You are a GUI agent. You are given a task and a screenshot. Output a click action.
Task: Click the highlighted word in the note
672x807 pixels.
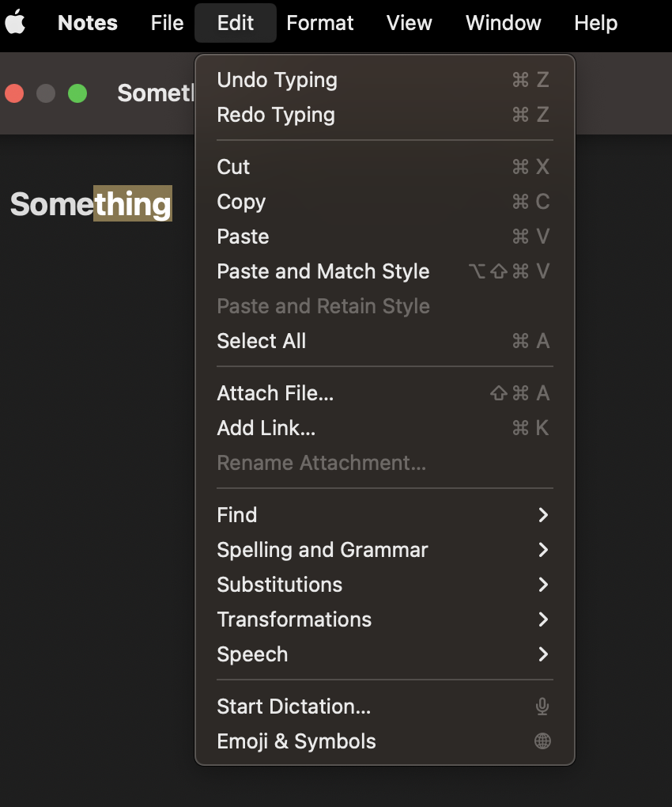[x=132, y=204]
